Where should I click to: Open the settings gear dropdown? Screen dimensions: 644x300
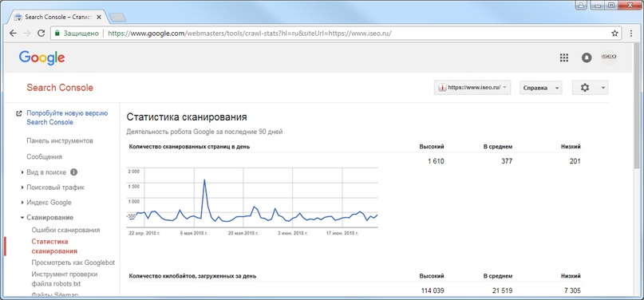coord(590,88)
